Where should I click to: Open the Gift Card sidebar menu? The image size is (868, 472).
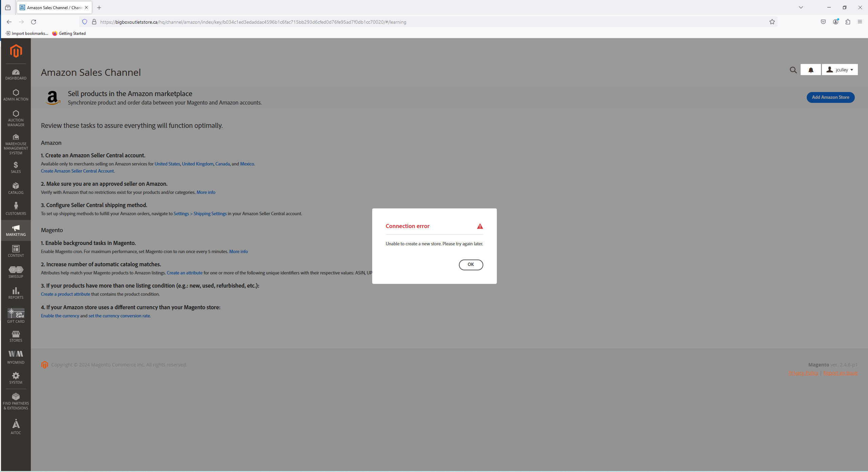(16, 316)
